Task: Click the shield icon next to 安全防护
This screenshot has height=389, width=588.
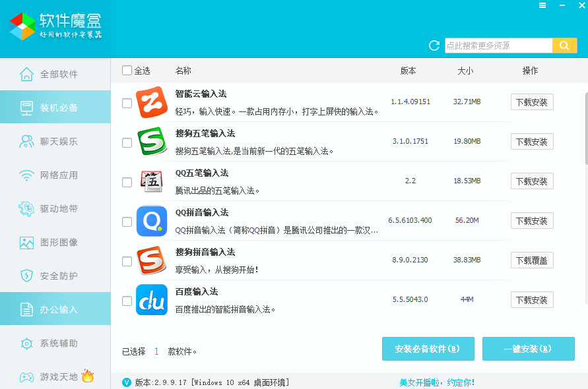Action: (26, 276)
